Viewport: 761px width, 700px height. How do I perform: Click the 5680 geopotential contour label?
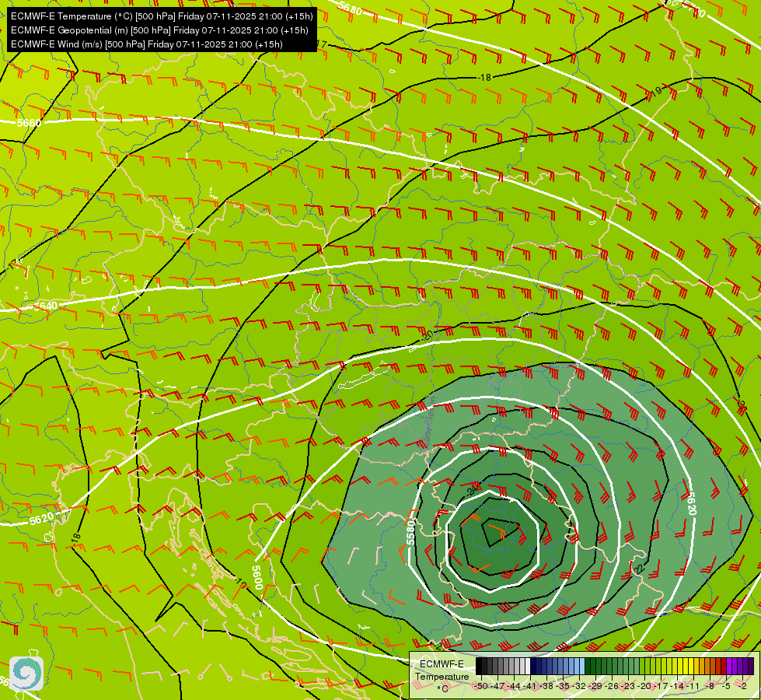pos(351,9)
